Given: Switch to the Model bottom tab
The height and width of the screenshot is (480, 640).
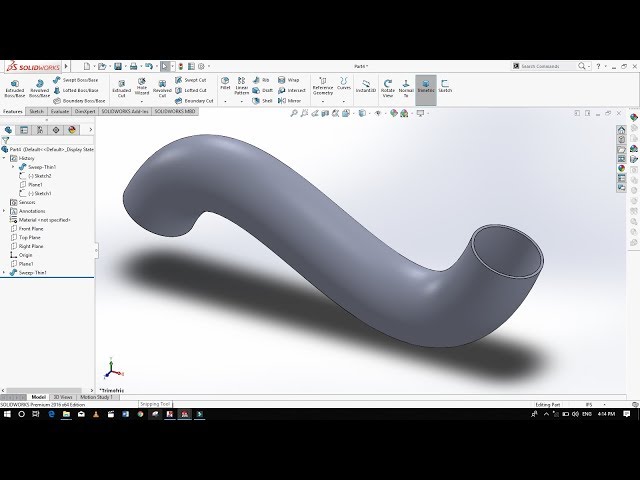Looking at the screenshot, I should click(38, 397).
